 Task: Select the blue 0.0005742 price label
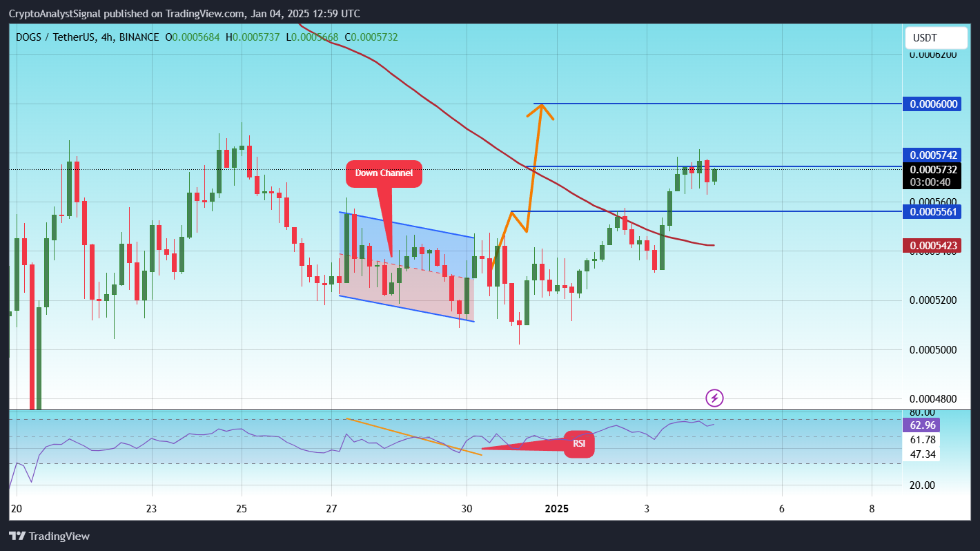(x=933, y=155)
